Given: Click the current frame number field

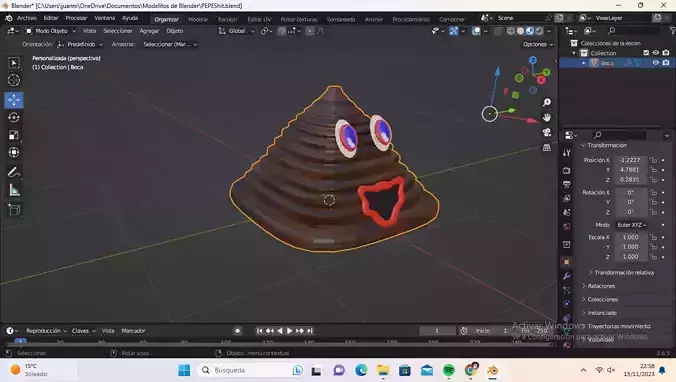Looking at the screenshot, I should [x=437, y=331].
